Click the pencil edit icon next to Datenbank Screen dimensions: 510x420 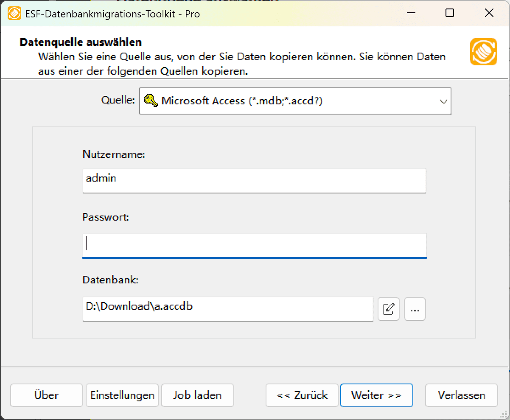(388, 309)
